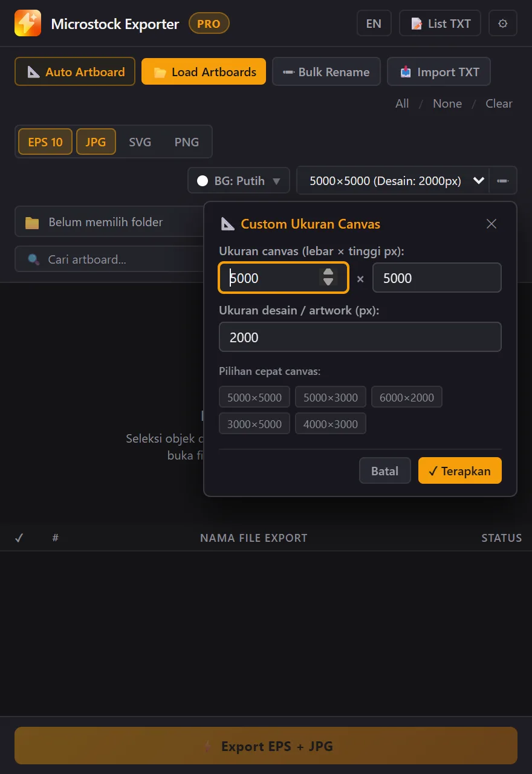This screenshot has height=774, width=532.
Task: Click Terapkan to apply canvas size
Action: click(x=460, y=471)
